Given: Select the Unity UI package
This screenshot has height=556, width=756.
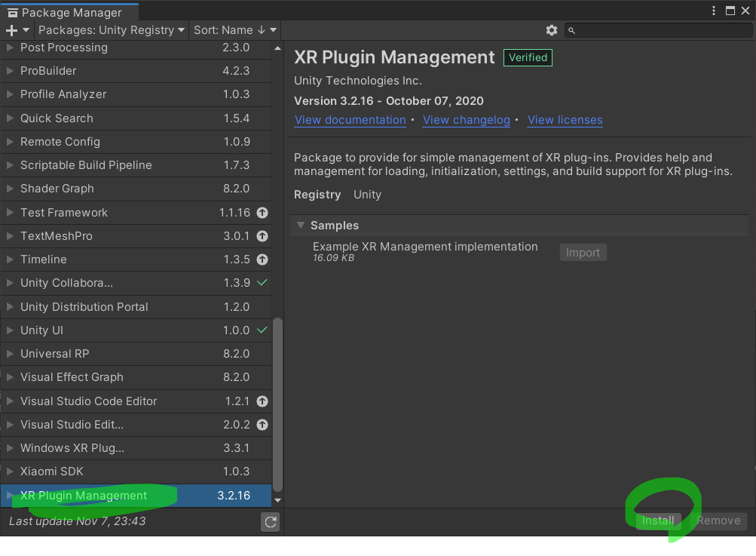Looking at the screenshot, I should tap(136, 330).
